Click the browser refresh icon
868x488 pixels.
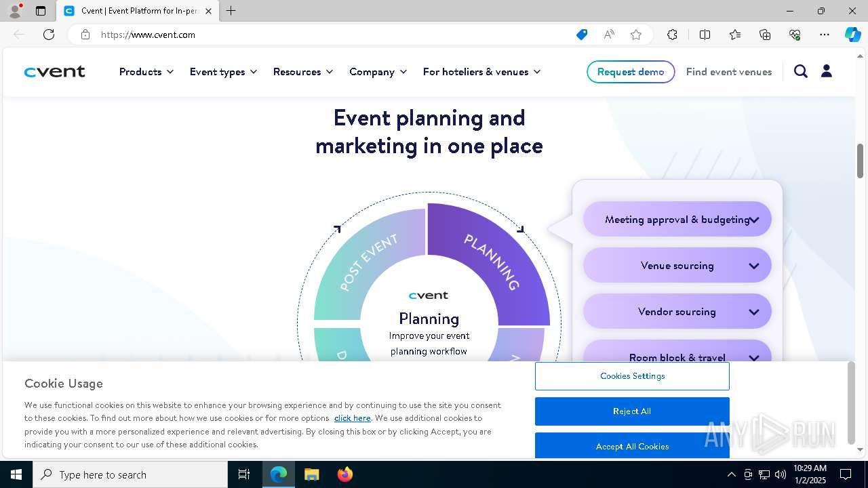(49, 35)
